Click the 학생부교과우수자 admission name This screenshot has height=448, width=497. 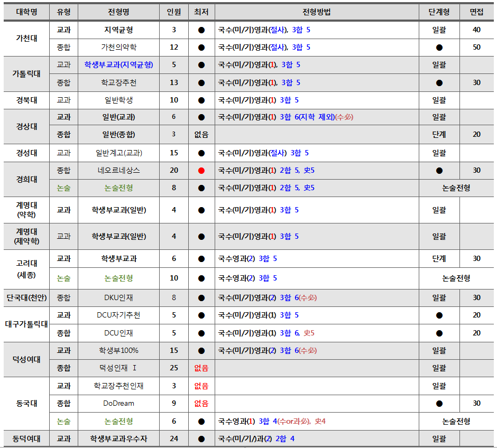118,439
